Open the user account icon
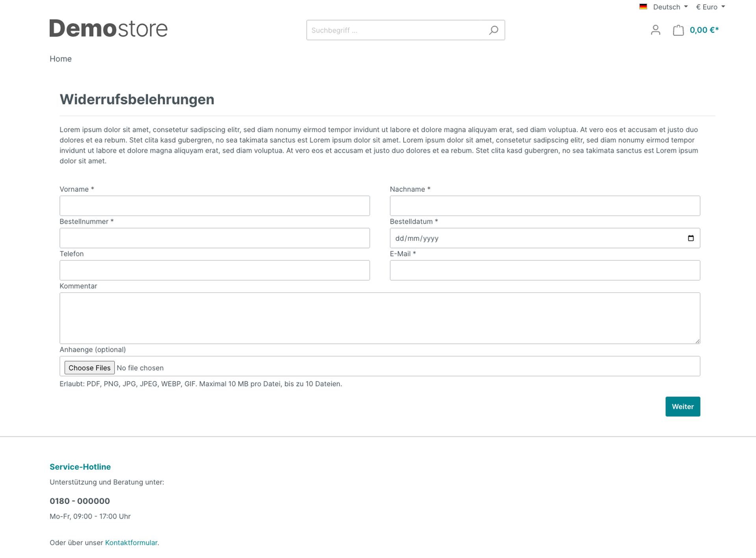756x558 pixels. [x=656, y=30]
